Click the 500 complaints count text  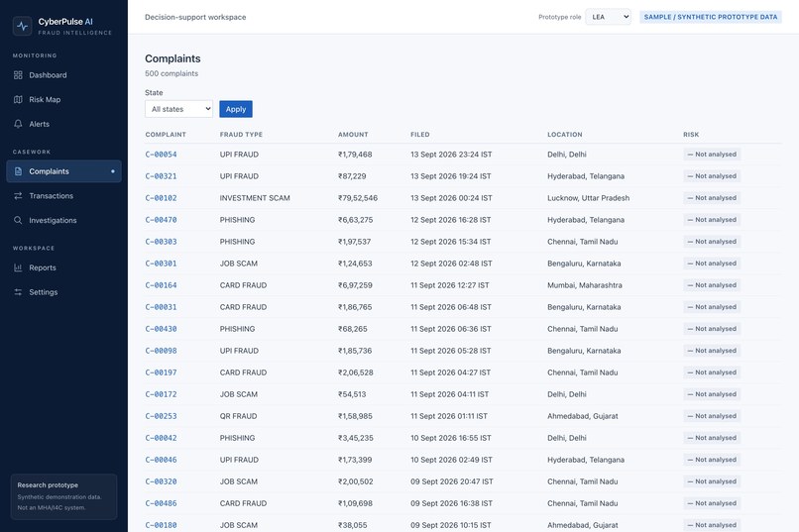pyautogui.click(x=171, y=74)
